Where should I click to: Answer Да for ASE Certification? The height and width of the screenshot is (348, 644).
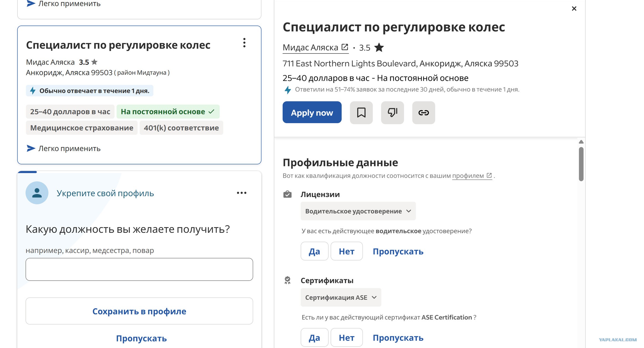[x=315, y=337]
